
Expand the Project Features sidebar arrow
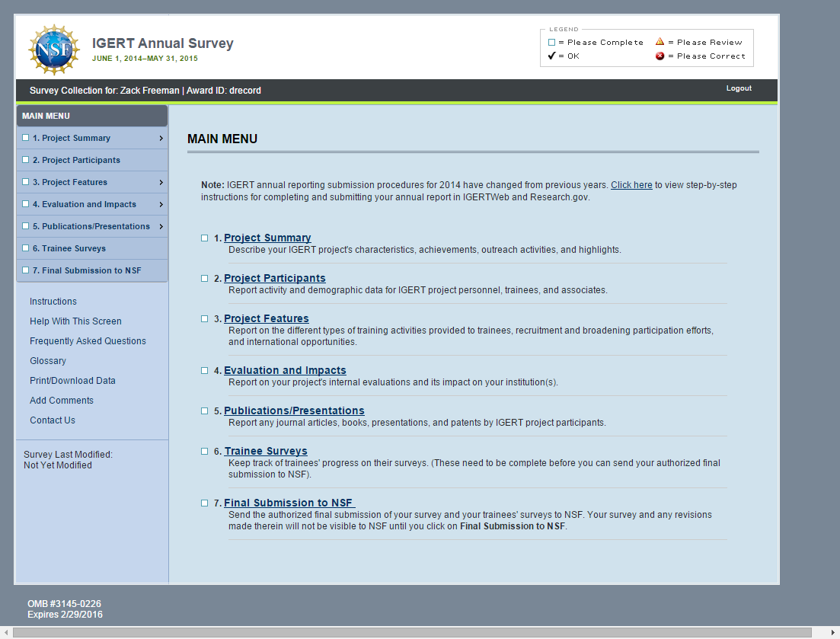(161, 183)
